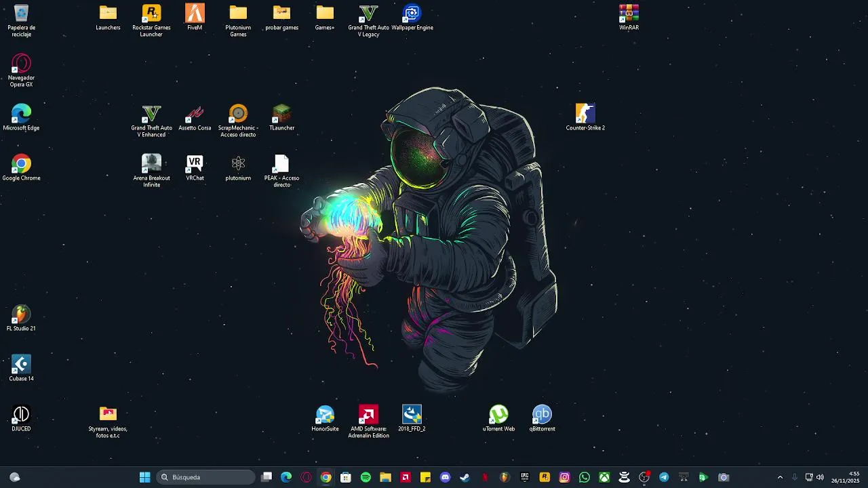Select the Assetto Corsa shortcut

(195, 117)
